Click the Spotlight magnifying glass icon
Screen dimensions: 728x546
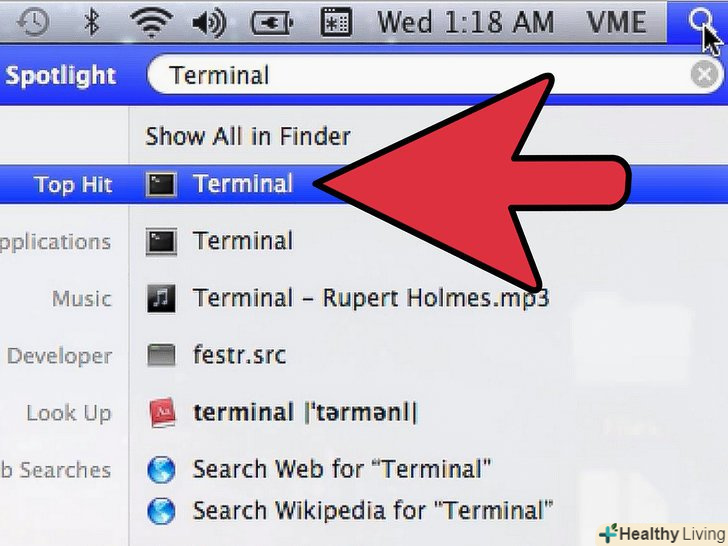click(x=698, y=22)
